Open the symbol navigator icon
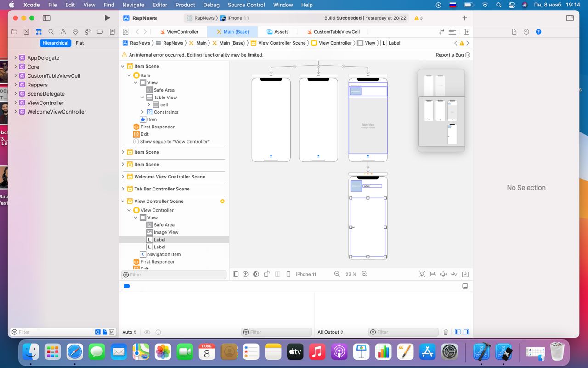This screenshot has width=588, height=368. point(39,32)
